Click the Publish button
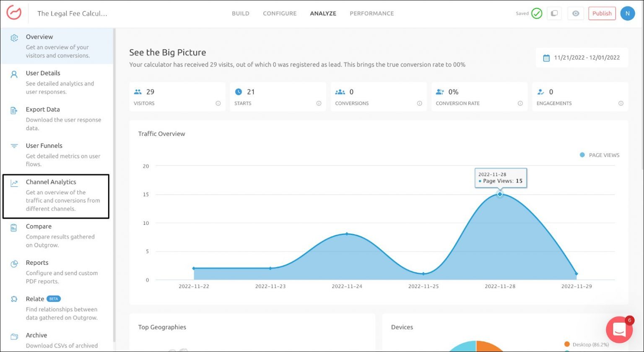The image size is (644, 352). coord(602,13)
